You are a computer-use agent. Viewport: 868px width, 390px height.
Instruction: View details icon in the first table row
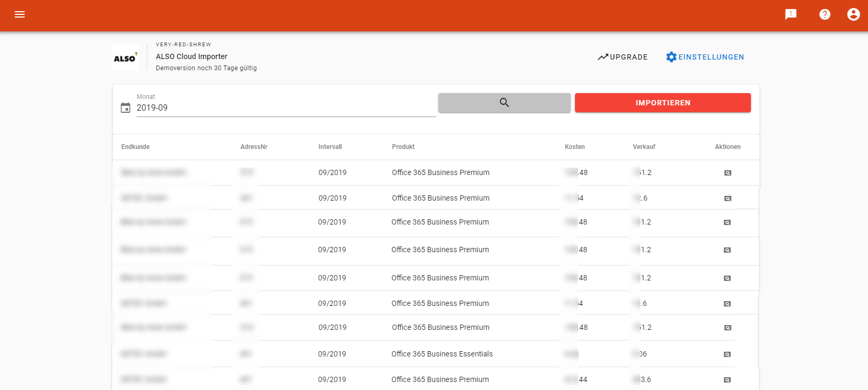click(728, 173)
